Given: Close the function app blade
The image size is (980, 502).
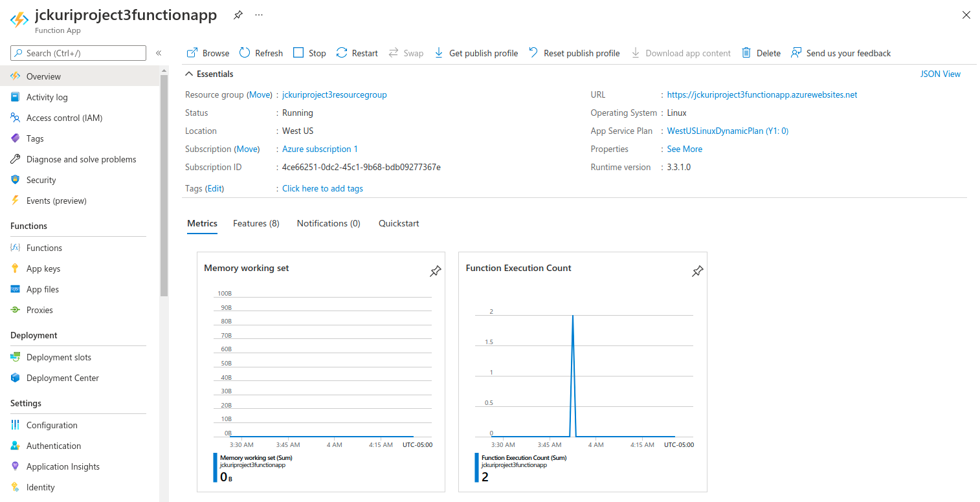Looking at the screenshot, I should click(966, 15).
